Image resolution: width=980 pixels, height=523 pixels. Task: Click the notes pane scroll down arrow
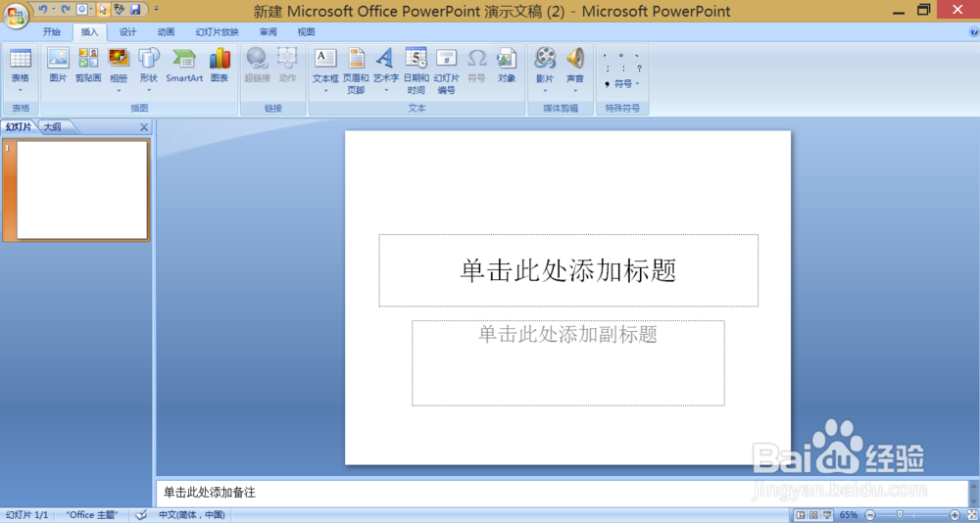coord(973,501)
